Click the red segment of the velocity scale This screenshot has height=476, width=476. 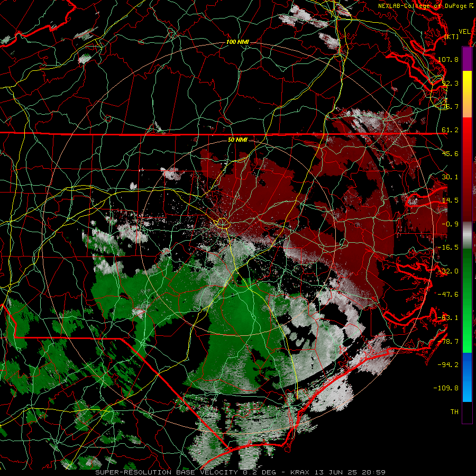(467, 169)
